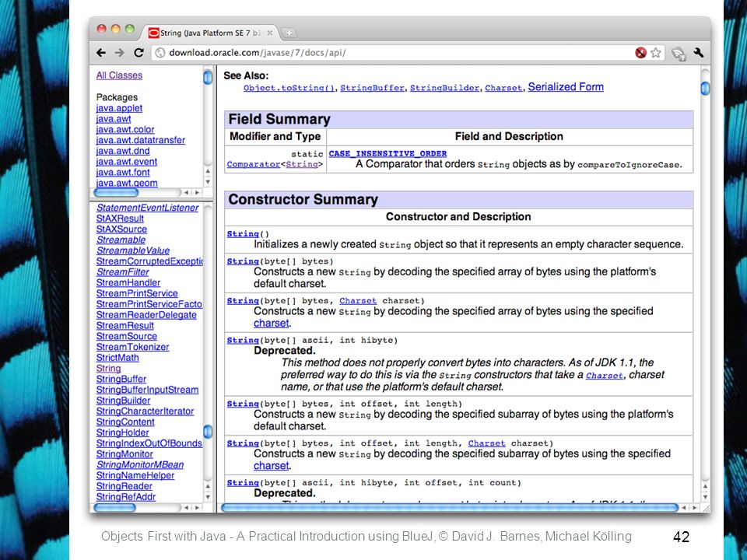Follow the Serialized Form link

pos(566,86)
